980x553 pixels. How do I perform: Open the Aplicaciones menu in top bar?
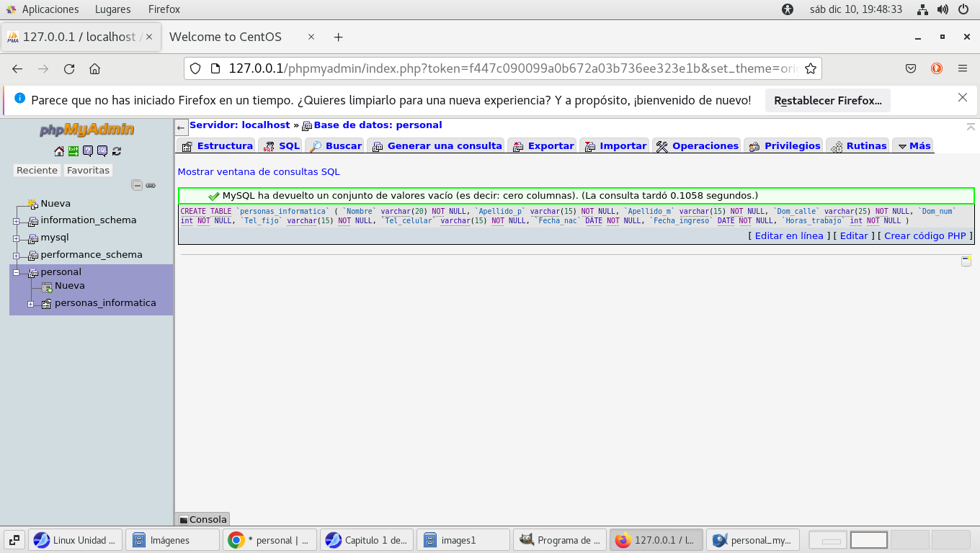(x=50, y=9)
